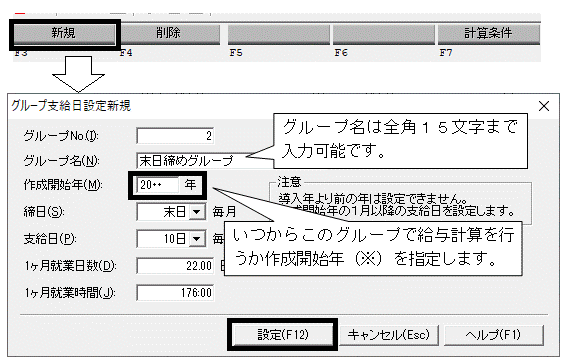
Task: Click the 支給日(P) label
Action: point(50,239)
